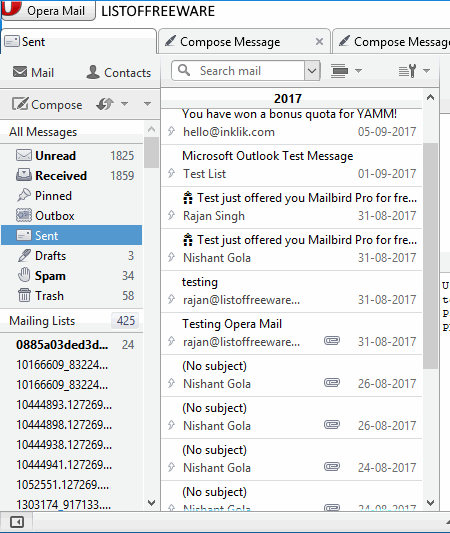Open the mail view settings wrench icon

coord(407,71)
